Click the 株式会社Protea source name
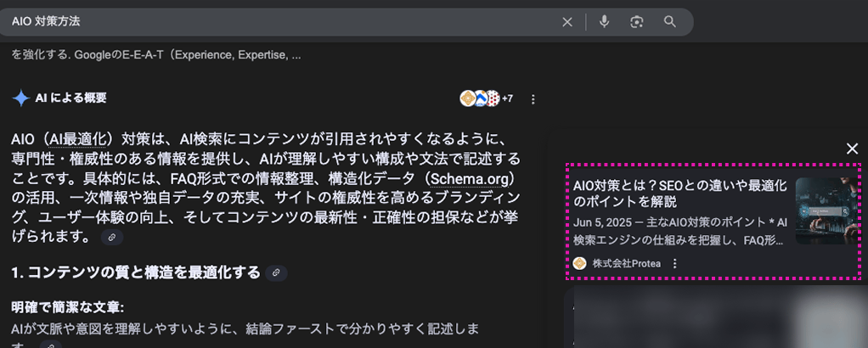Screen dimensions: 868x348 (x=627, y=263)
